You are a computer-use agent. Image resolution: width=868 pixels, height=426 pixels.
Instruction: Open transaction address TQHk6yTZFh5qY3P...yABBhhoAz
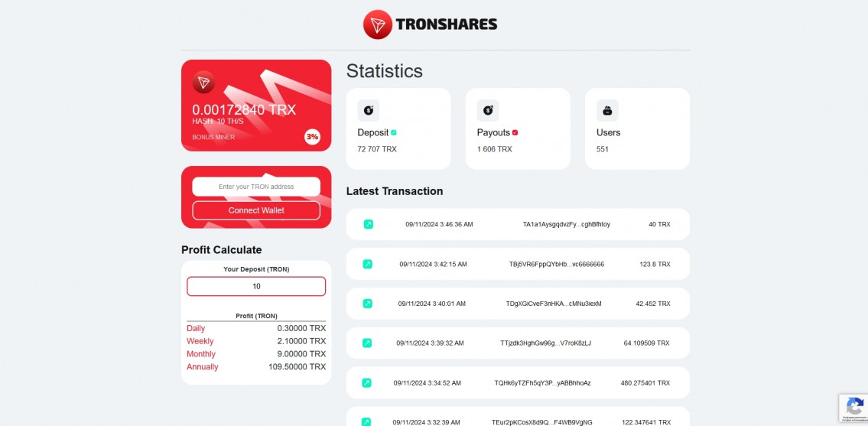pyautogui.click(x=542, y=383)
